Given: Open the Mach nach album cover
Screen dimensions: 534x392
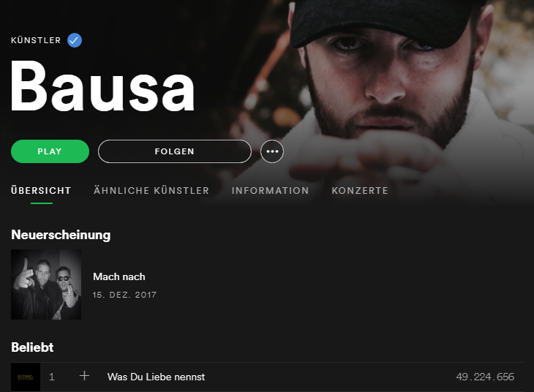Looking at the screenshot, I should pyautogui.click(x=46, y=284).
